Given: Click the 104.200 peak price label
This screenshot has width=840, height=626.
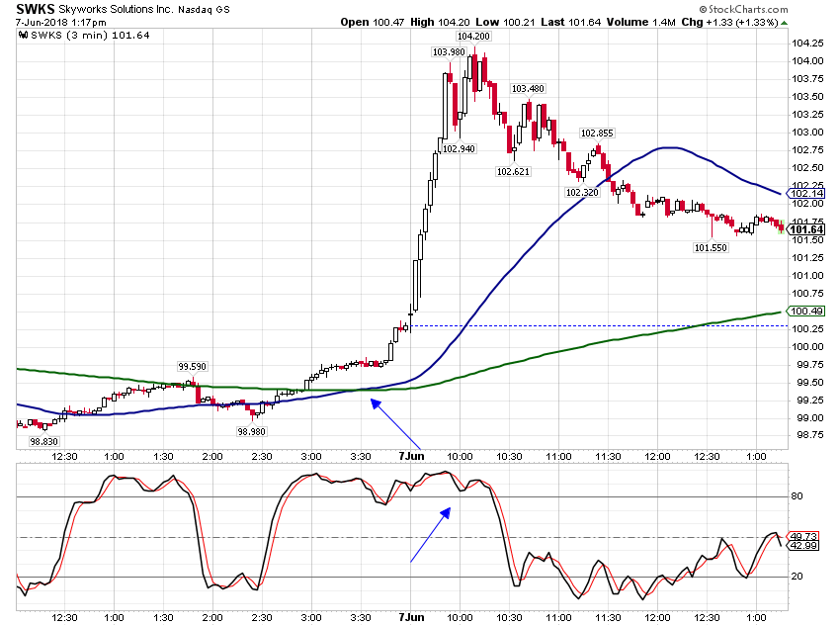Looking at the screenshot, I should coord(473,37).
